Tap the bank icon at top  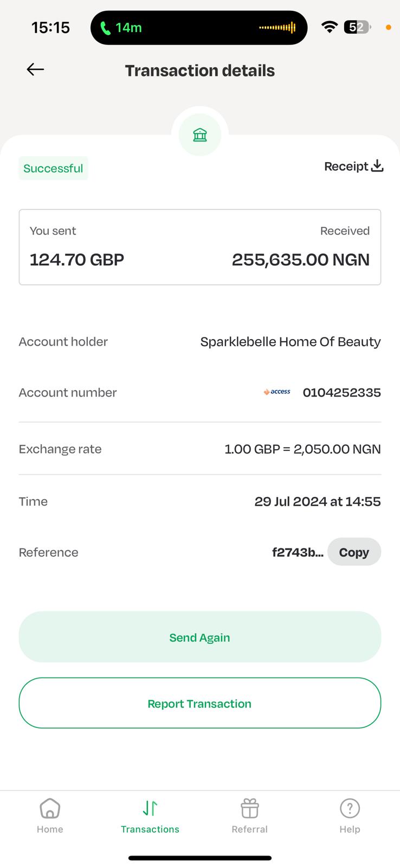(200, 135)
